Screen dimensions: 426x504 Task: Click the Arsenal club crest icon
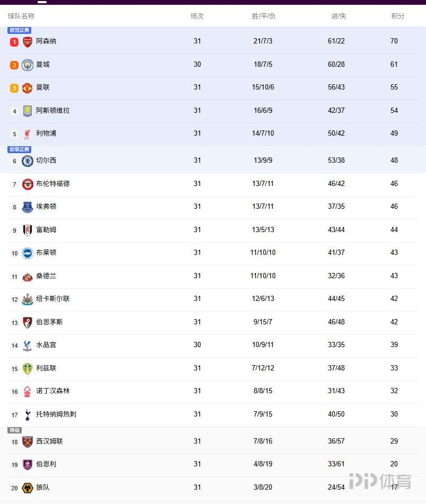tap(28, 42)
